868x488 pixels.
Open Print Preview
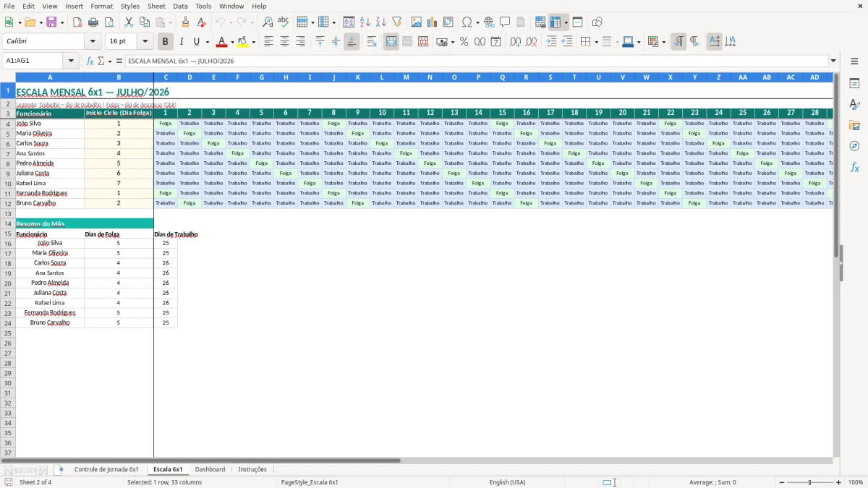click(109, 22)
